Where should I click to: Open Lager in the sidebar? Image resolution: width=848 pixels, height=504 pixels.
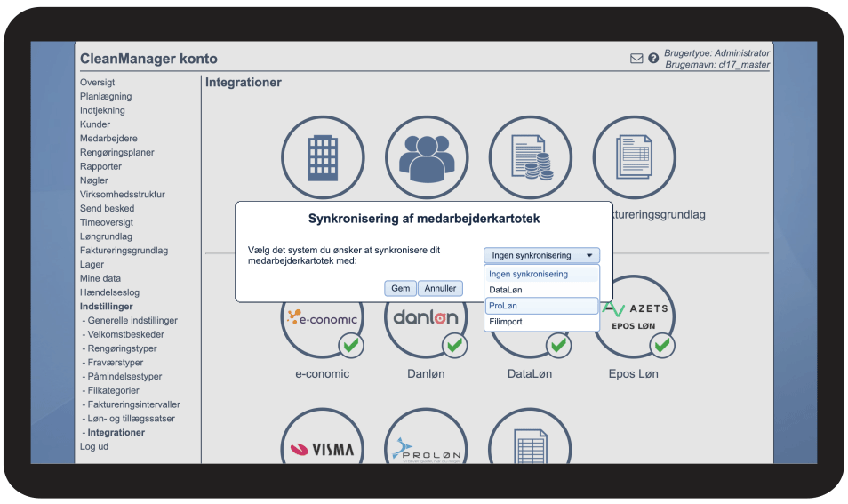92,264
